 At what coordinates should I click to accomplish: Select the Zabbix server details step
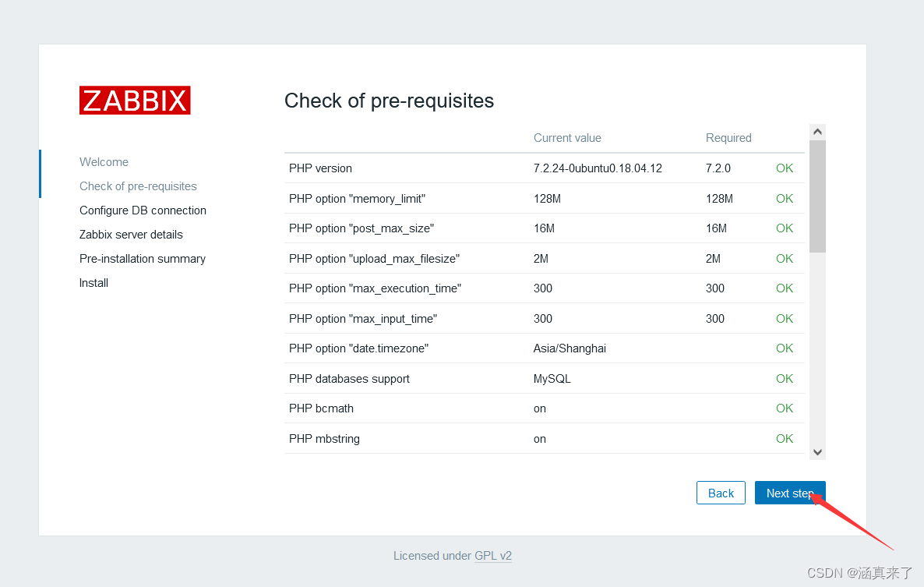click(x=130, y=234)
